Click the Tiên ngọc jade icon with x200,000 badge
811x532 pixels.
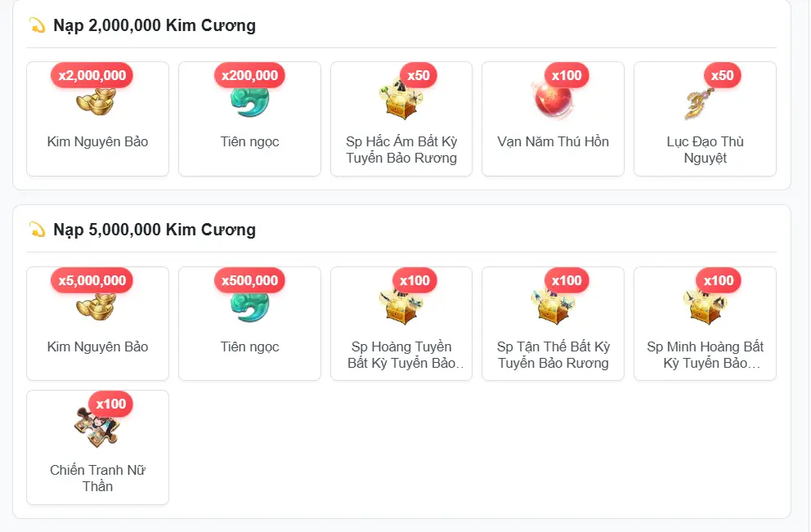click(x=250, y=101)
